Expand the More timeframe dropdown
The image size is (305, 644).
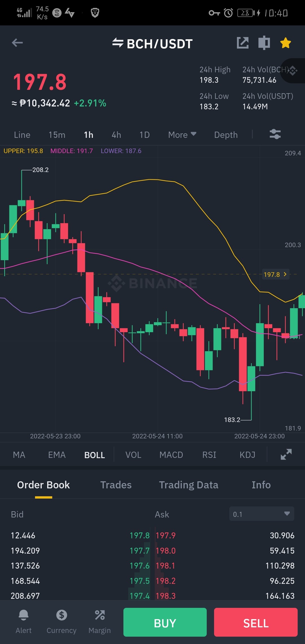[x=182, y=135]
